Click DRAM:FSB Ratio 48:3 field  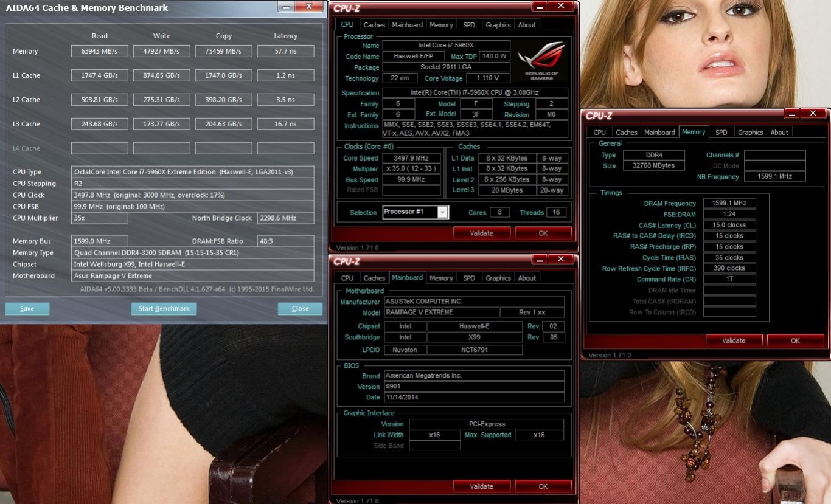tap(286, 241)
